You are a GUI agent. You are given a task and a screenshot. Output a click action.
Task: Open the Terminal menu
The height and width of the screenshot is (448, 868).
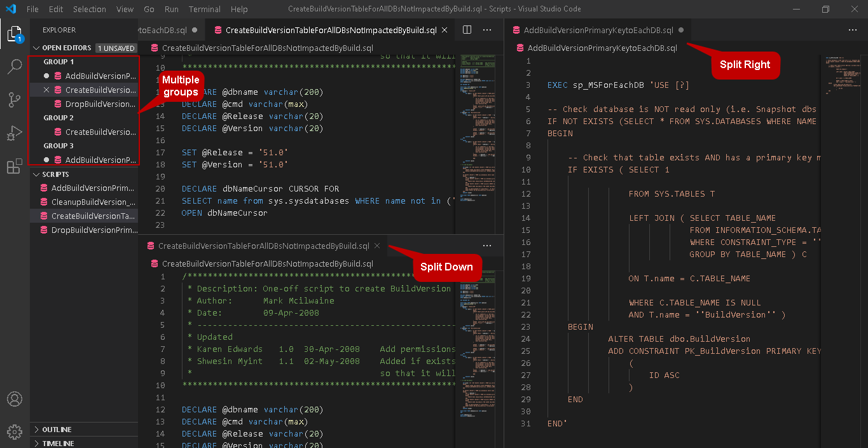tap(204, 9)
